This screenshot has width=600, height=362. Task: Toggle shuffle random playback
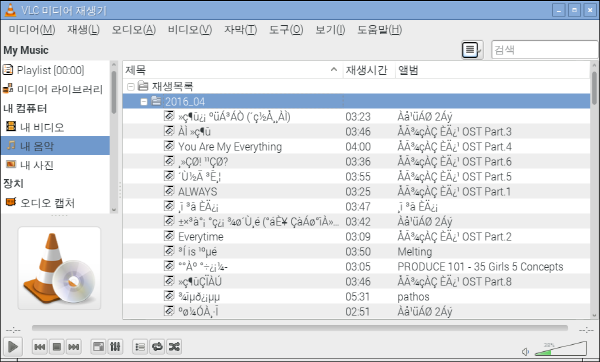pos(174,347)
